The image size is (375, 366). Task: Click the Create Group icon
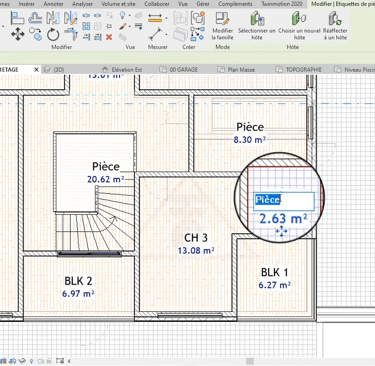pos(198,18)
